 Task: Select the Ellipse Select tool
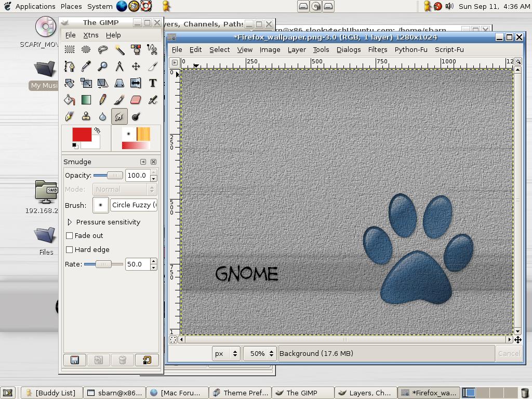tap(86, 49)
